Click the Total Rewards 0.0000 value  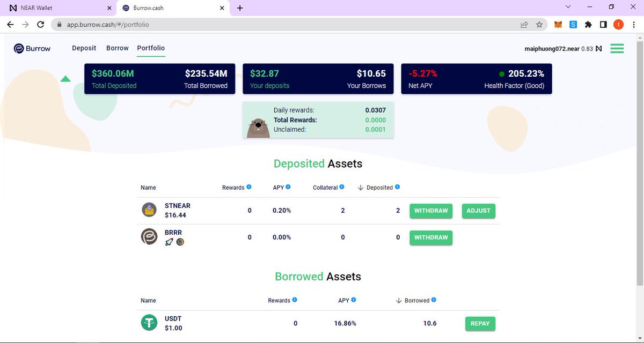(376, 120)
